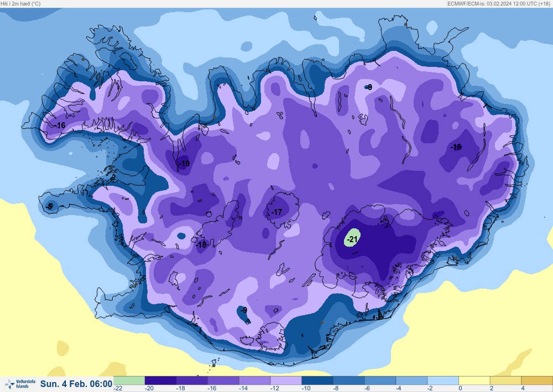The image size is (553, 392).
Task: Click the -9 label in southern Iceland
Action: tap(244, 310)
